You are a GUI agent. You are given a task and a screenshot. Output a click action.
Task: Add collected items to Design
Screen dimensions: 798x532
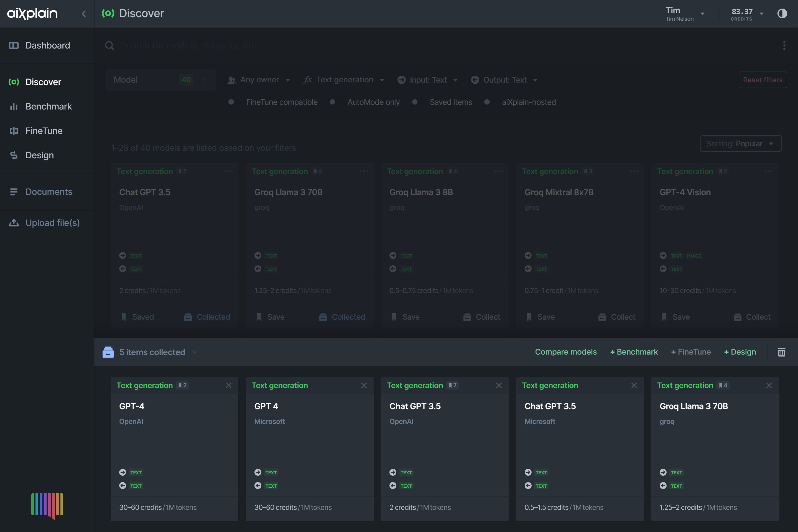[740, 352]
